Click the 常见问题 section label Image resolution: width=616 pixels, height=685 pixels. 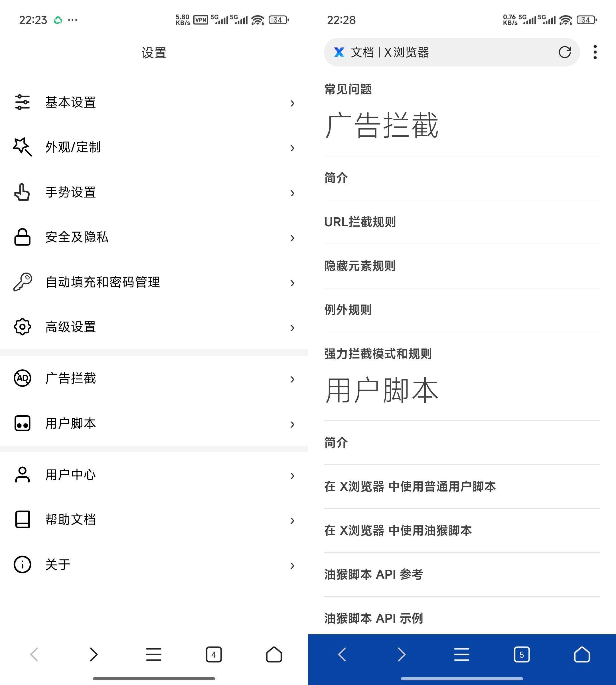coord(348,89)
